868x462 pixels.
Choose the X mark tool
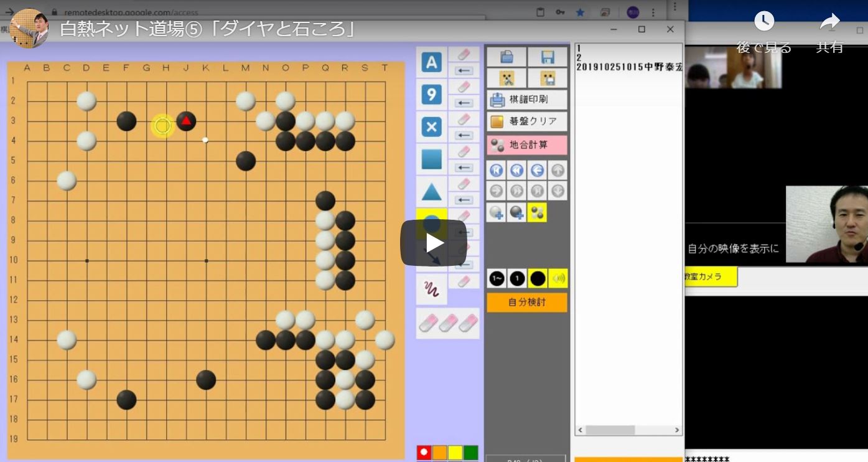[x=431, y=127]
